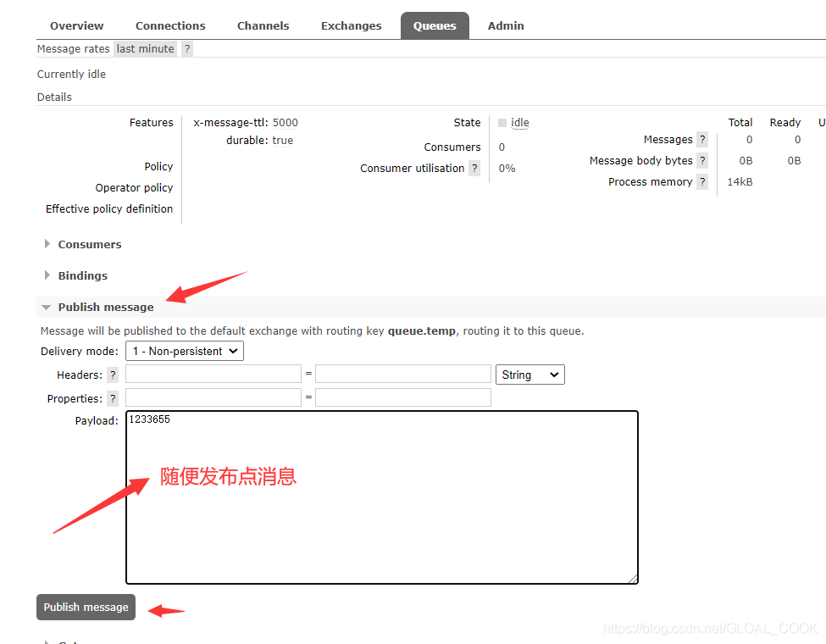The width and height of the screenshot is (826, 644).
Task: Click the Publish message button
Action: (x=86, y=607)
